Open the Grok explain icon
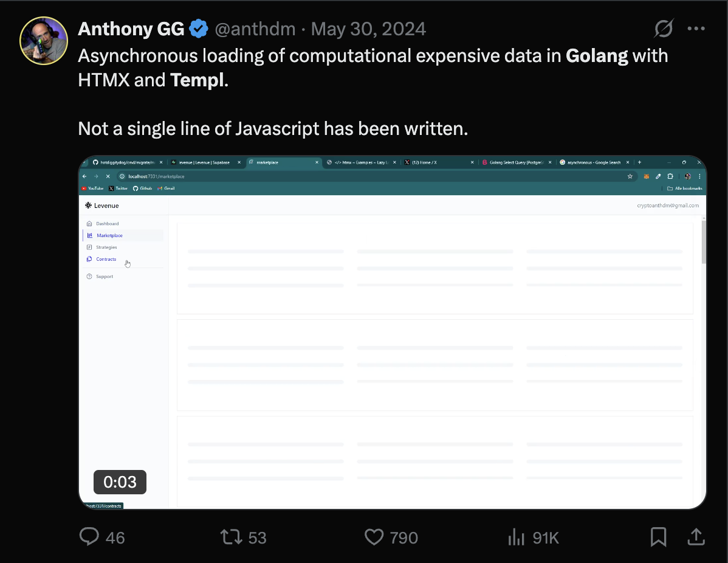Screen dimensions: 728x563 tap(664, 29)
